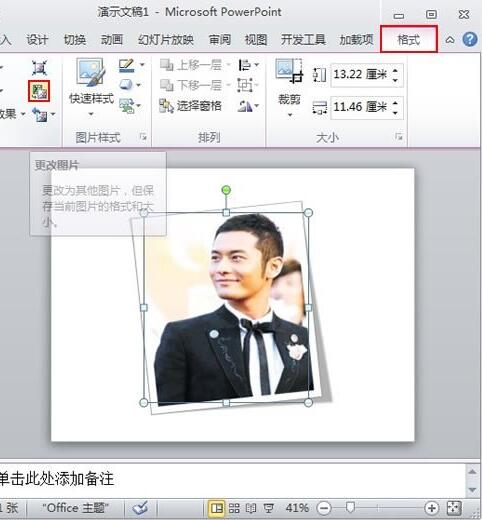482x520 pixels.
Task: Switch to Slide Sorter view icon
Action: click(234, 508)
